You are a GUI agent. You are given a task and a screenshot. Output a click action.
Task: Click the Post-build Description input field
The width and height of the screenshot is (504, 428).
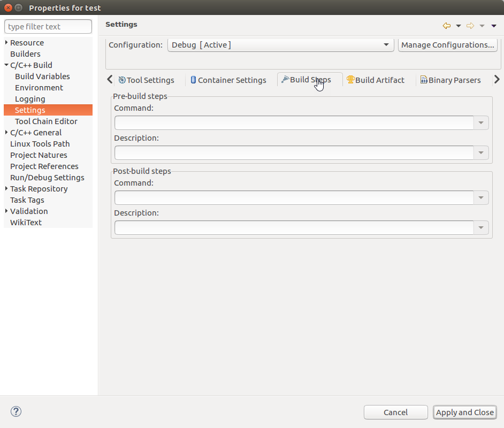294,227
